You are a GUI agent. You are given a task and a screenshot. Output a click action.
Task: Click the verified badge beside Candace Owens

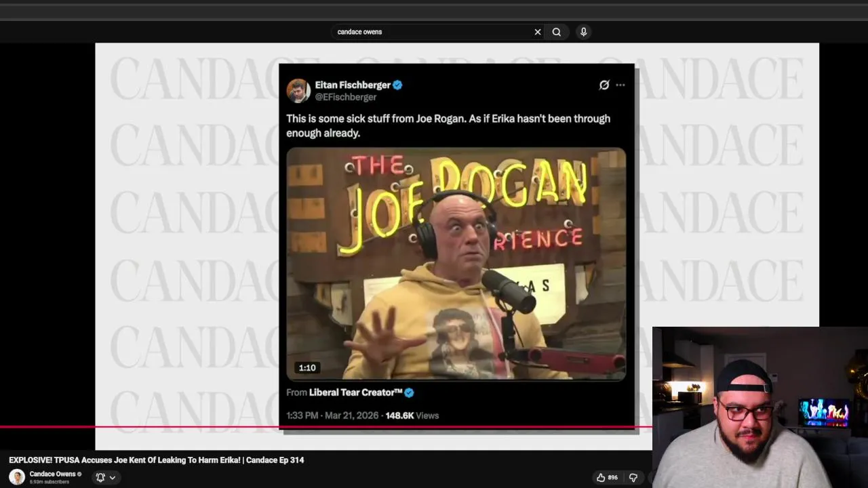[x=79, y=474]
